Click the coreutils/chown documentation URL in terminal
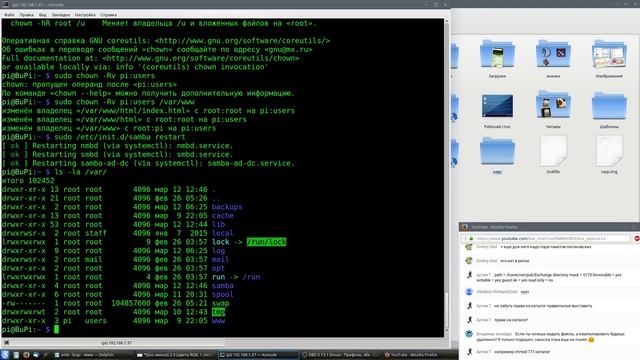The height and width of the screenshot is (360, 640). pyautogui.click(x=201, y=58)
